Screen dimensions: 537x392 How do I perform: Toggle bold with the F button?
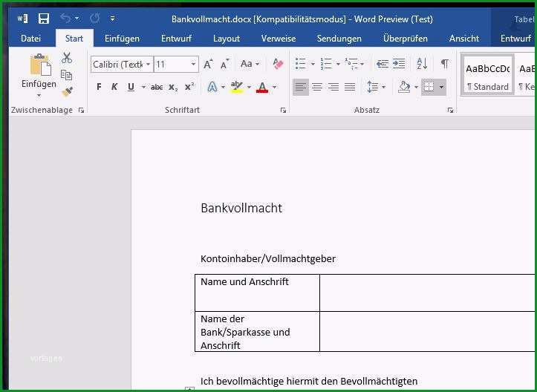tap(99, 87)
